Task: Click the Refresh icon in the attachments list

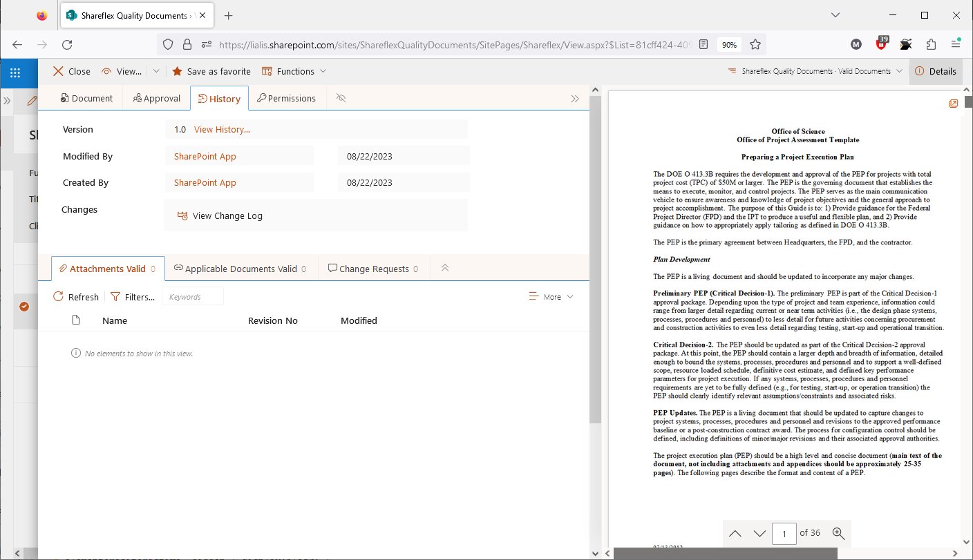Action: (59, 297)
